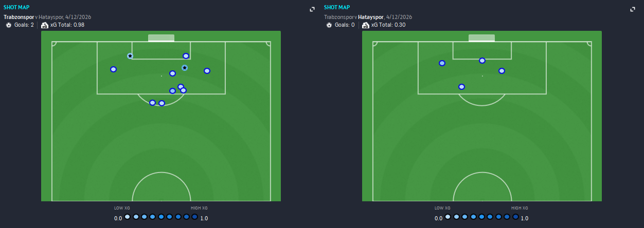644x228 pixels.
Task: Select the star goal marker nearest the penalty spot
Action: tap(185, 68)
